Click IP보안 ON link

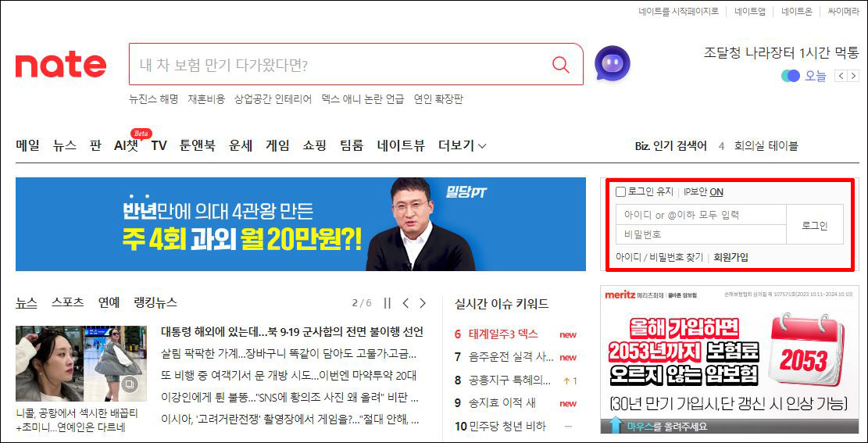click(x=703, y=191)
